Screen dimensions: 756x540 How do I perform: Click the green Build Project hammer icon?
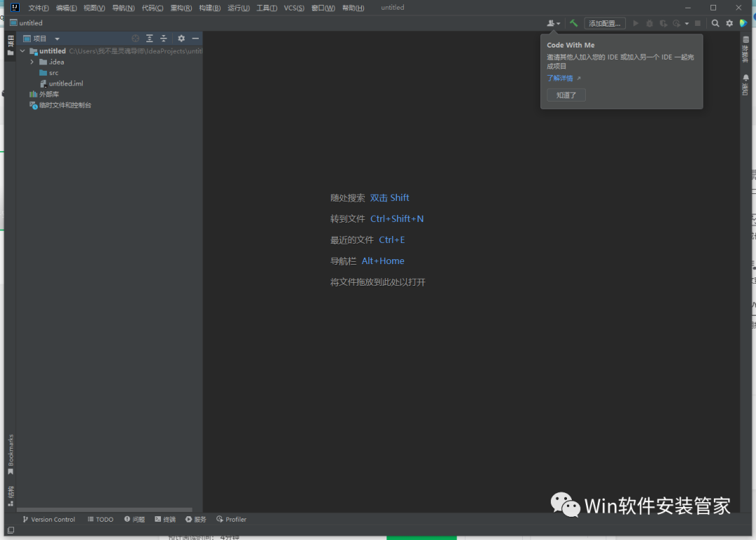[573, 23]
